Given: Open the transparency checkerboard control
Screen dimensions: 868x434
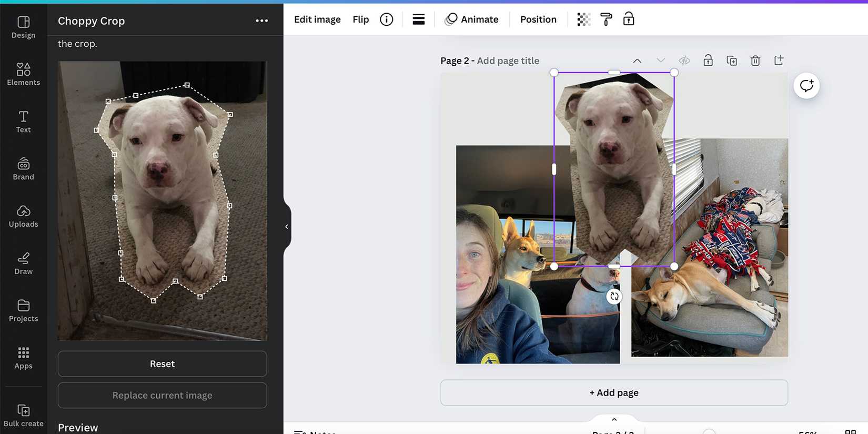Looking at the screenshot, I should tap(583, 19).
